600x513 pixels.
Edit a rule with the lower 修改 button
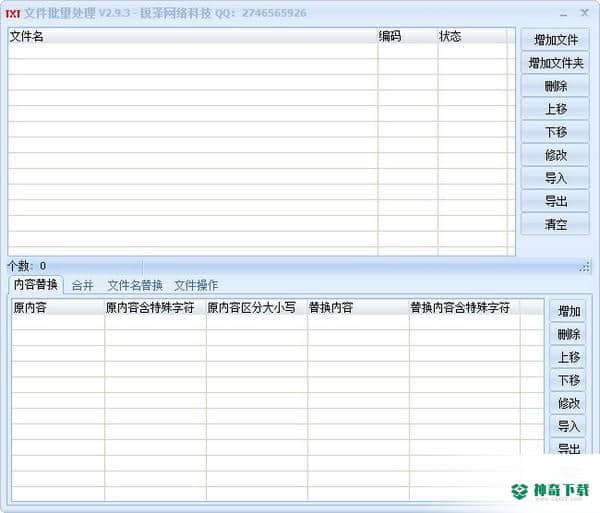pyautogui.click(x=568, y=403)
